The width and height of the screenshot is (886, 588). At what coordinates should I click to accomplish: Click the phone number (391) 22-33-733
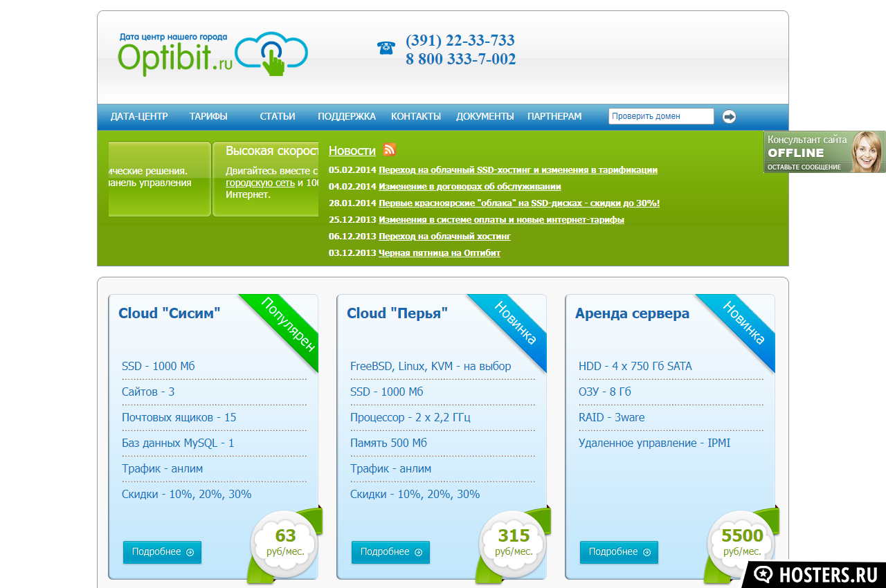pos(460,40)
